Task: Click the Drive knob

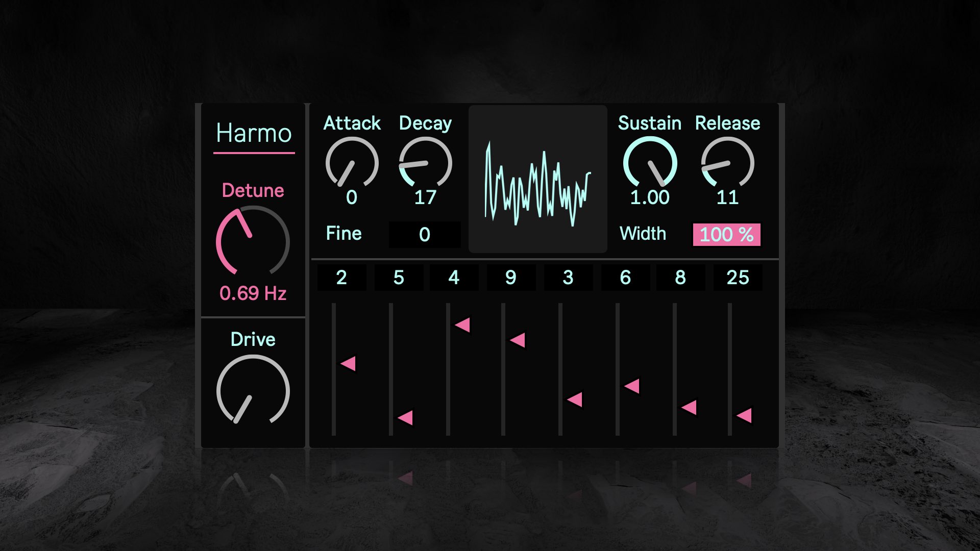Action: point(253,391)
